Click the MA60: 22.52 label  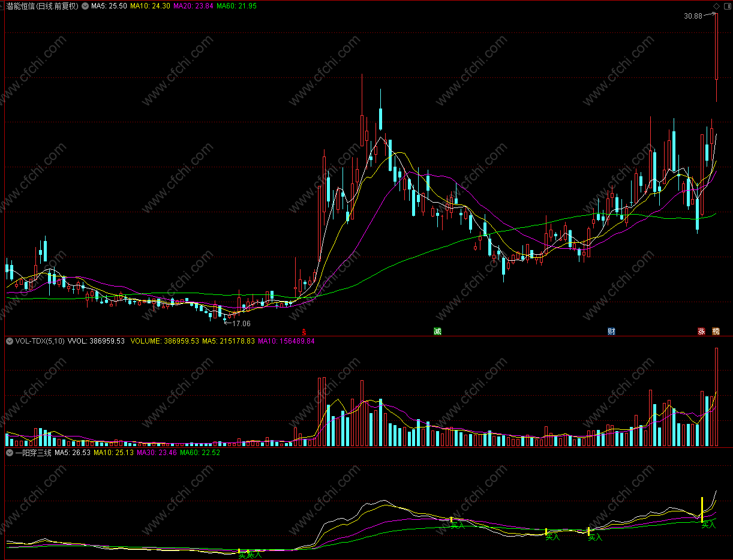click(x=200, y=453)
